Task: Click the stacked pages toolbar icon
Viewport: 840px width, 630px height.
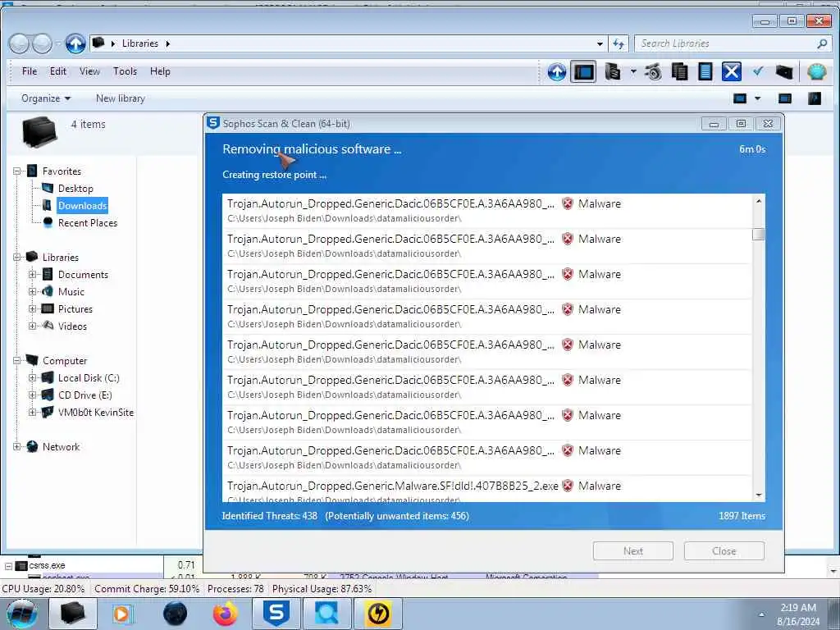Action: tap(612, 72)
